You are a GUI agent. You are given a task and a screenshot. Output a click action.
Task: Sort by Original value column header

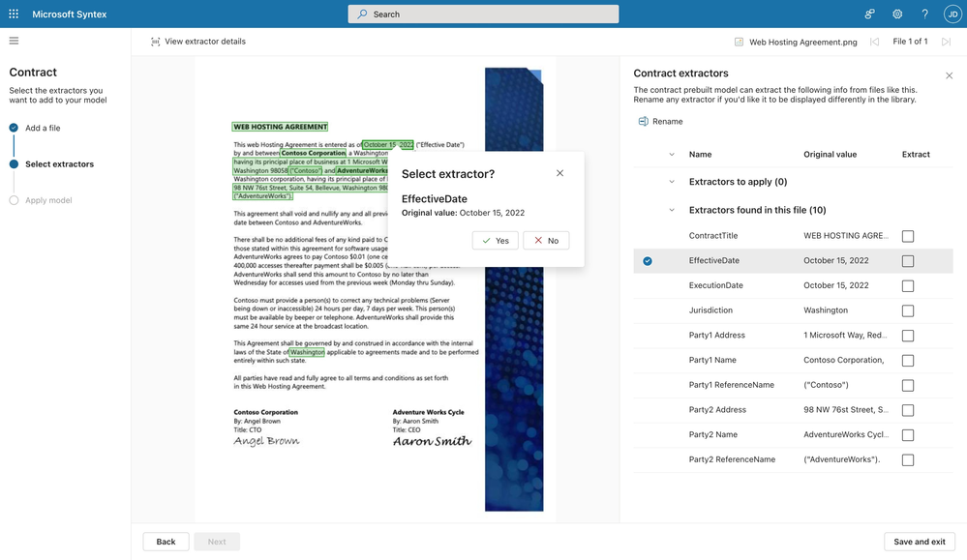point(830,155)
